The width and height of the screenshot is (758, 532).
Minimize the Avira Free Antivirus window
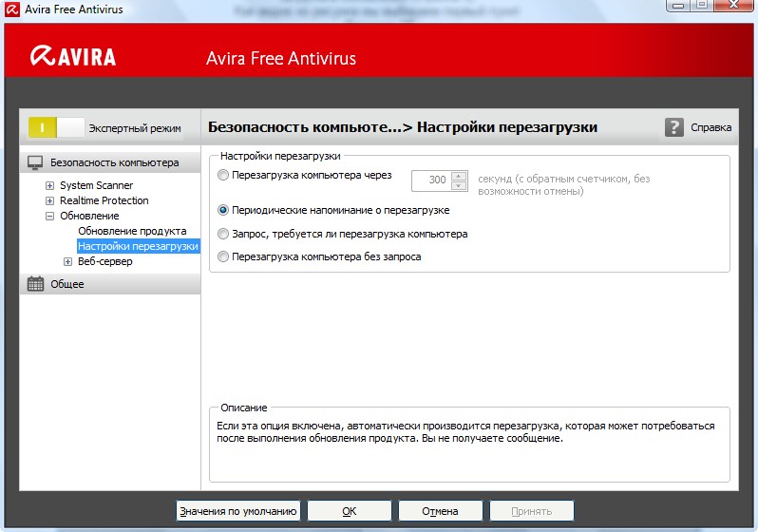coord(678,5)
